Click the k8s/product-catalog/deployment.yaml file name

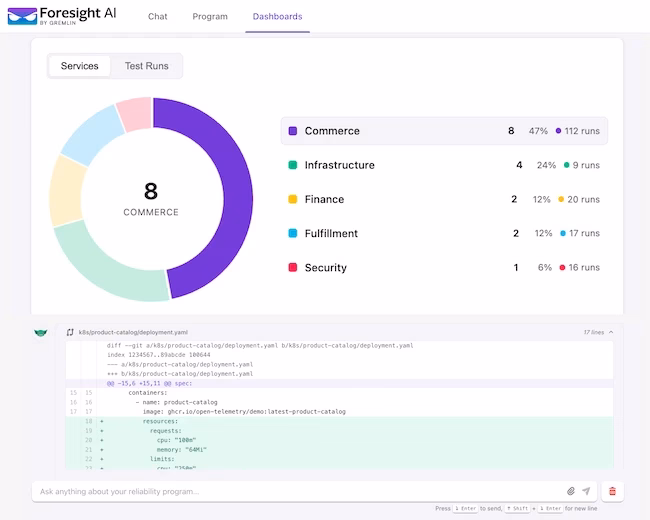pyautogui.click(x=133, y=332)
